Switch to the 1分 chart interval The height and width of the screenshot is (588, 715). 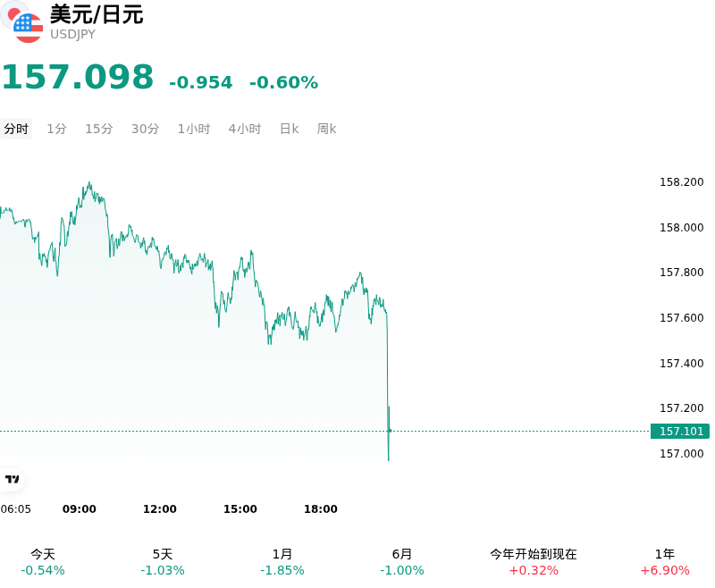point(56,129)
